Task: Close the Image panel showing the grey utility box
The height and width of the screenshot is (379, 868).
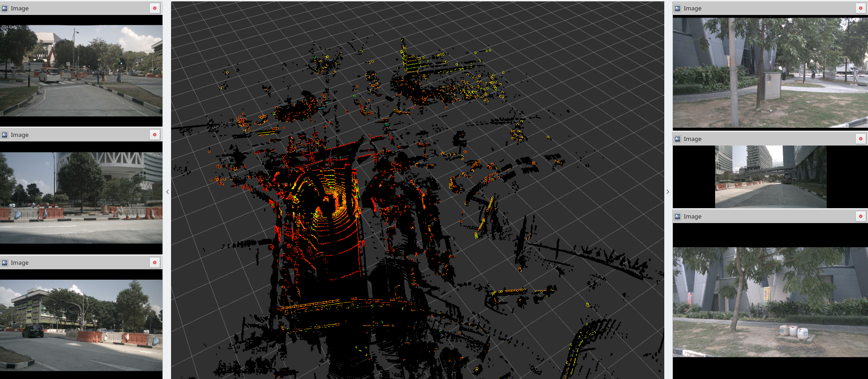Action: (x=860, y=8)
